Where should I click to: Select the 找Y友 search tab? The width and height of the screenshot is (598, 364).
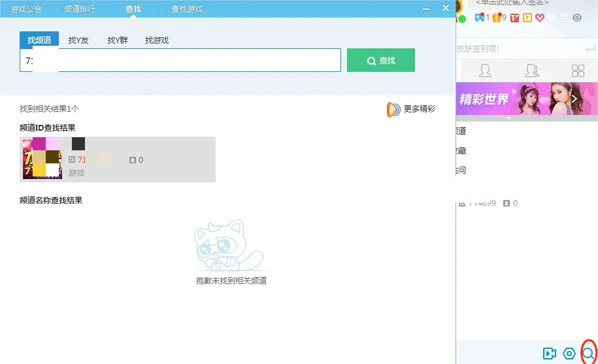(78, 41)
